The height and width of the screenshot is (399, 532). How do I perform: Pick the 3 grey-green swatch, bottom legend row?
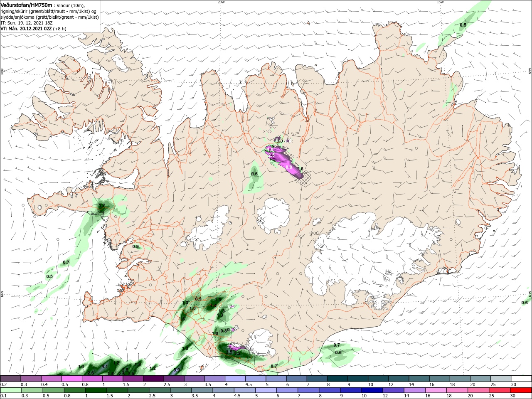pyautogui.click(x=181, y=390)
